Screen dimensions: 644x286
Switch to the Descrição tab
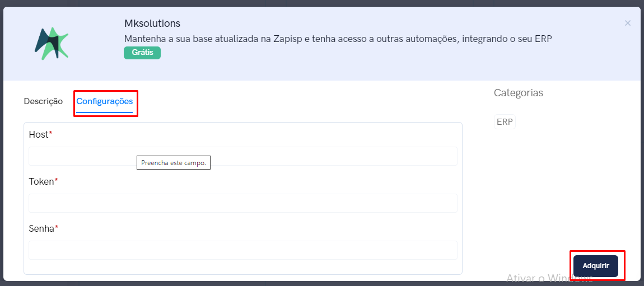(x=43, y=101)
